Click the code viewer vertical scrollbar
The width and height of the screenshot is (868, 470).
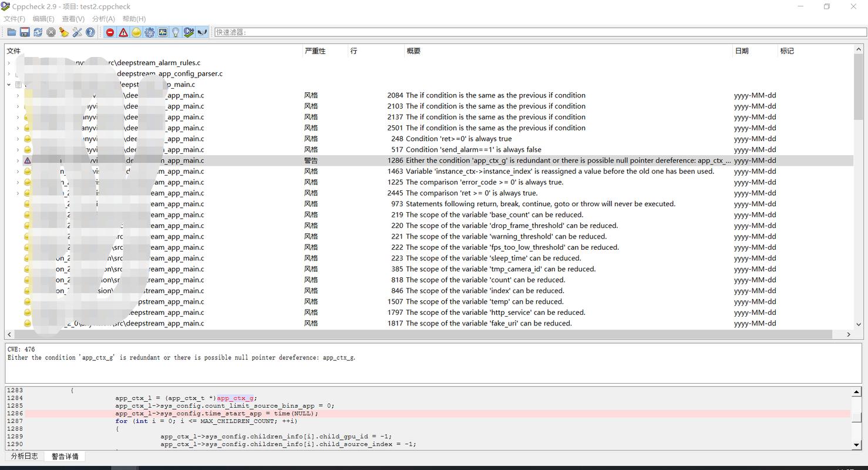pyautogui.click(x=857, y=418)
